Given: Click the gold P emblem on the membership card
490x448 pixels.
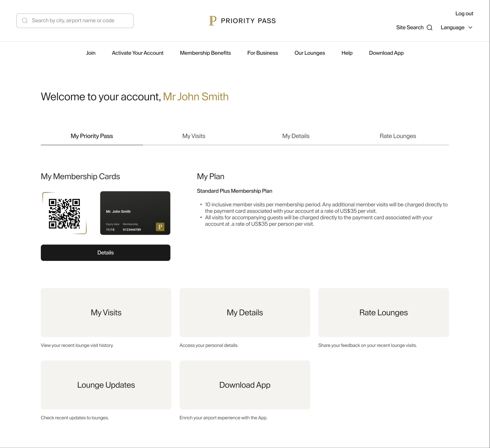Looking at the screenshot, I should (x=160, y=227).
